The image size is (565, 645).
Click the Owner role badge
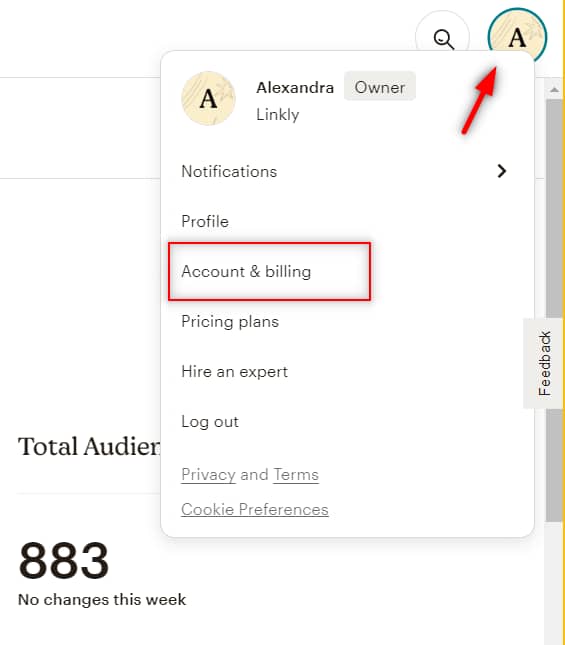tap(380, 86)
